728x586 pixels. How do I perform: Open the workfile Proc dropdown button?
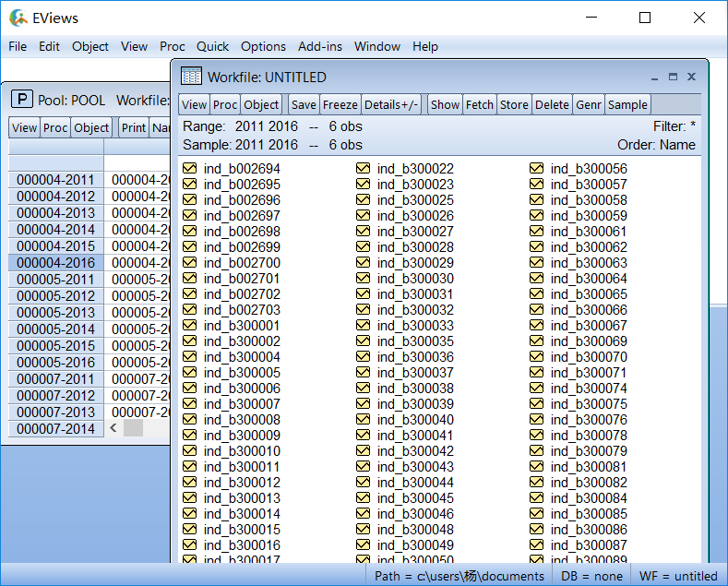point(225,104)
